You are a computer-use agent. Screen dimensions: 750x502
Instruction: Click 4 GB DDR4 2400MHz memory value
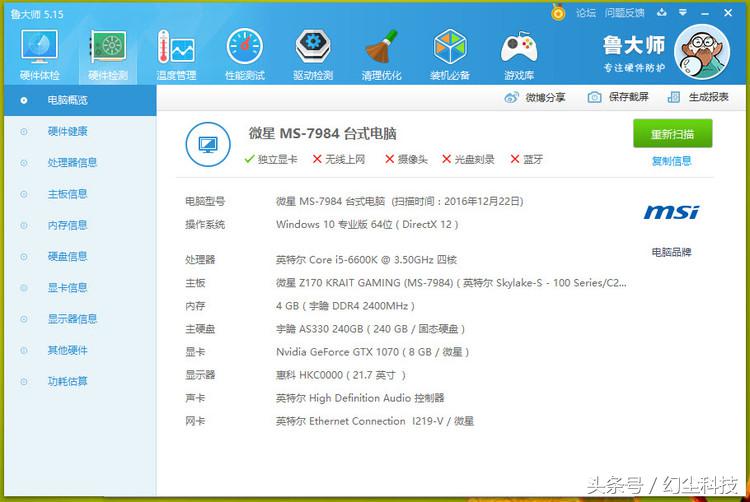point(345,306)
